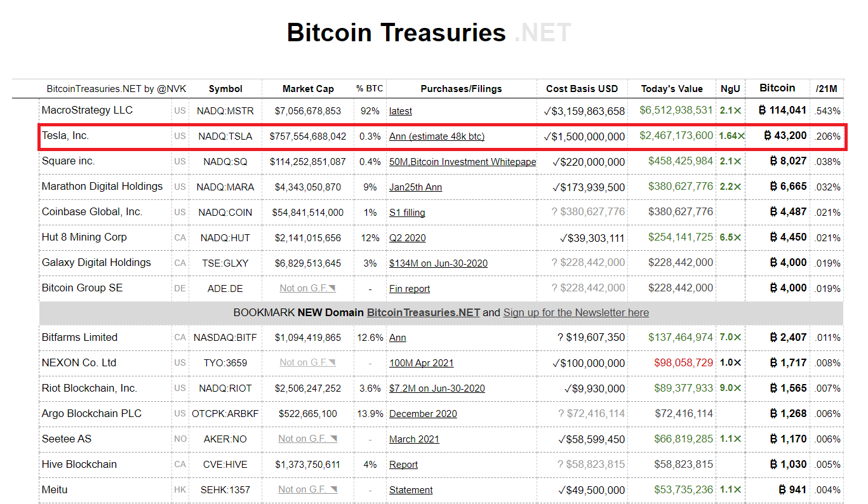Click Meitu's cost basis '$49,500,000'
868x504 pixels.
tap(591, 490)
